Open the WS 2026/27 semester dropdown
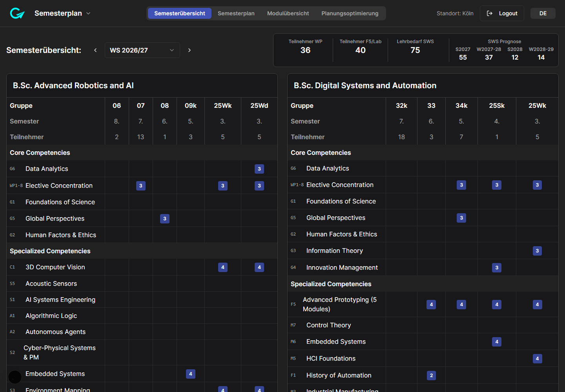The height and width of the screenshot is (392, 565). (142, 50)
